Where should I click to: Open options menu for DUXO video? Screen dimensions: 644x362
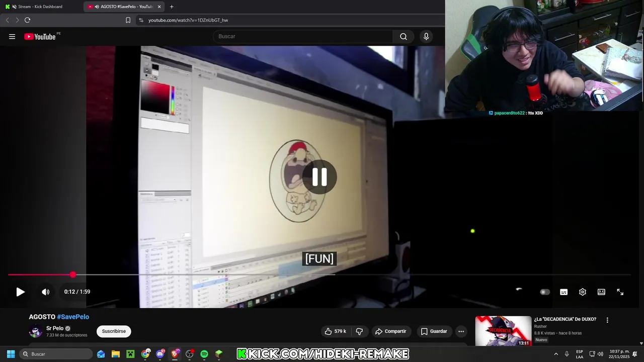pyautogui.click(x=607, y=320)
